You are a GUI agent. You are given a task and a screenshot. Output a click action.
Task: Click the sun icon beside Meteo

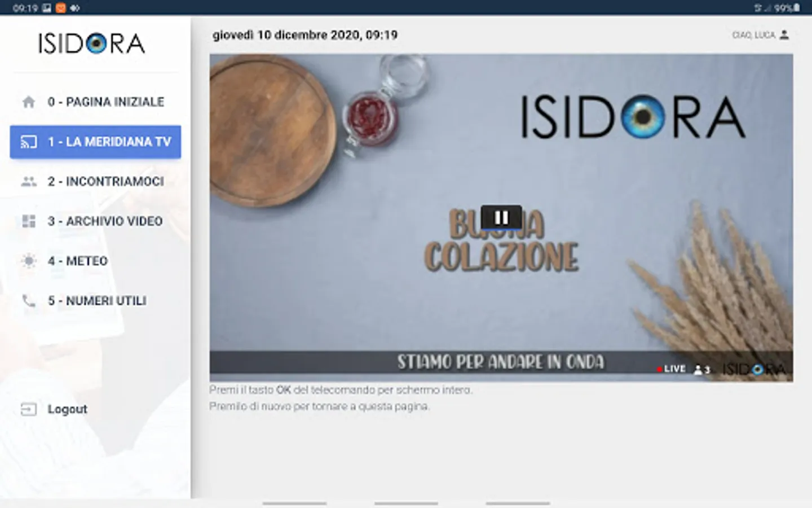[x=28, y=261]
